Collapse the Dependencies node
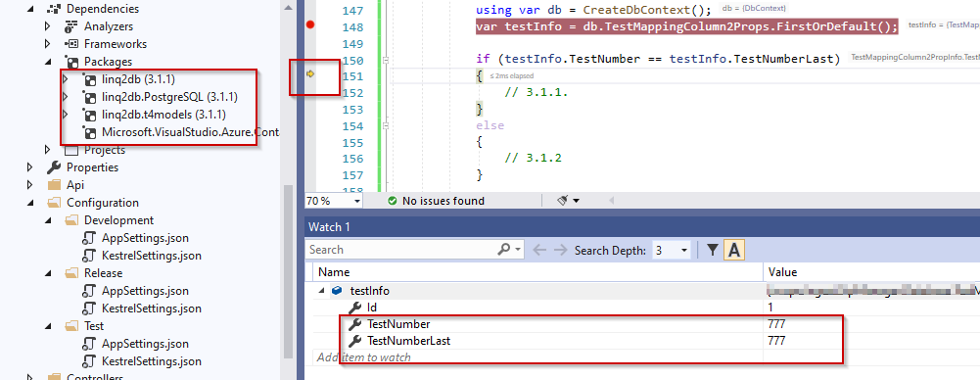 point(30,10)
